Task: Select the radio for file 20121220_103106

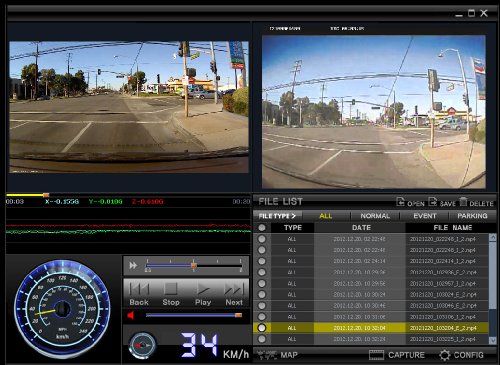Action: coord(262,317)
